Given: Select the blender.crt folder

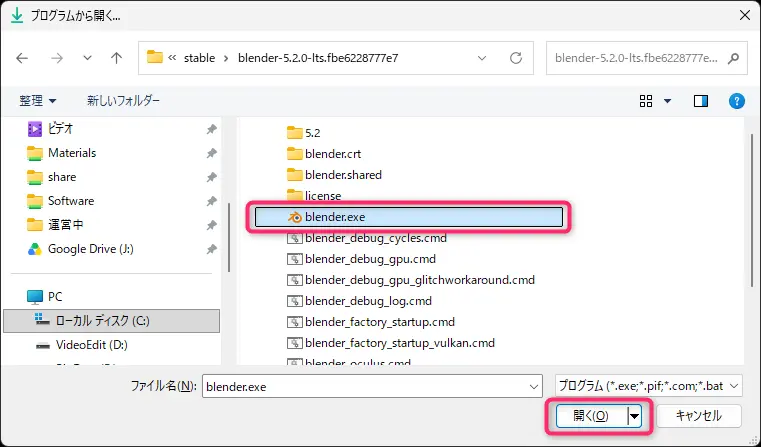Looking at the screenshot, I should 333,154.
